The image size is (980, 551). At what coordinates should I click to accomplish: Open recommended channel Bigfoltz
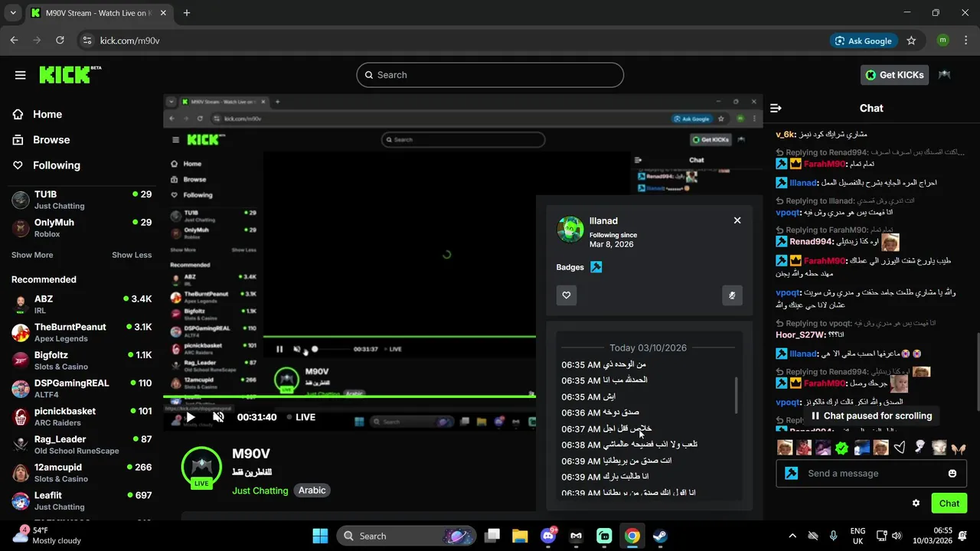click(x=81, y=360)
